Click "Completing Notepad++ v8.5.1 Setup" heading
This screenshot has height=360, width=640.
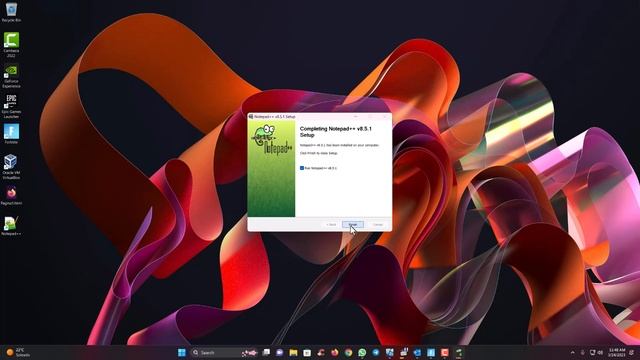point(336,131)
